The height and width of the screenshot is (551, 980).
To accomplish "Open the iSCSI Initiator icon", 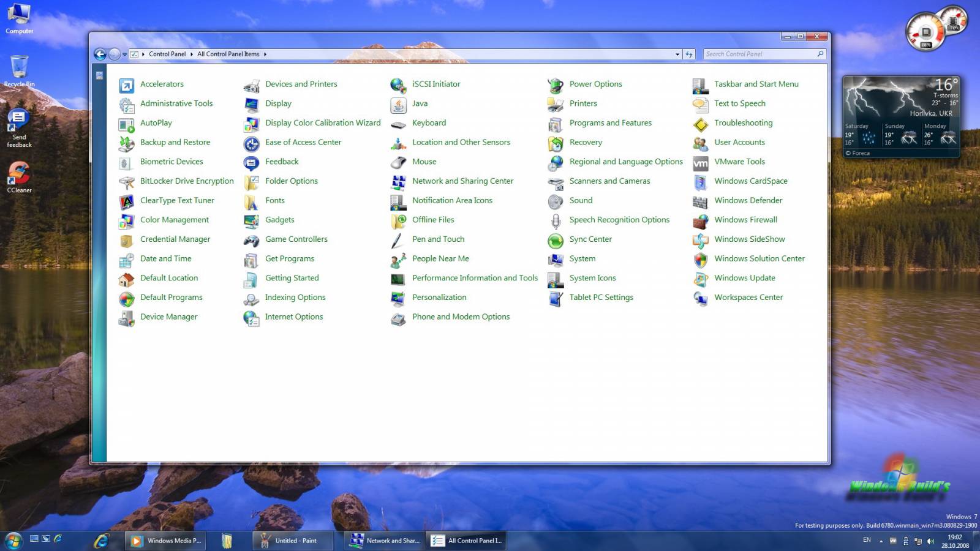I will [x=398, y=85].
